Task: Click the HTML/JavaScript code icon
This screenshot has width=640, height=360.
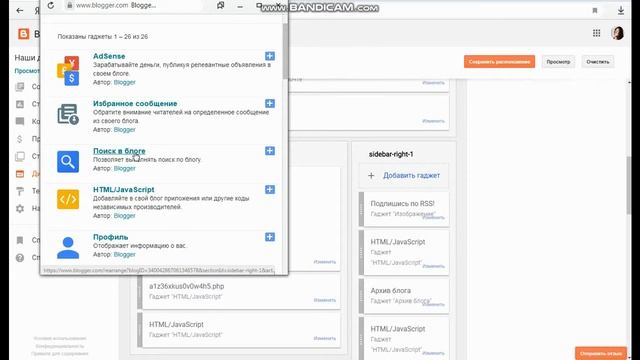Action: pyautogui.click(x=68, y=199)
